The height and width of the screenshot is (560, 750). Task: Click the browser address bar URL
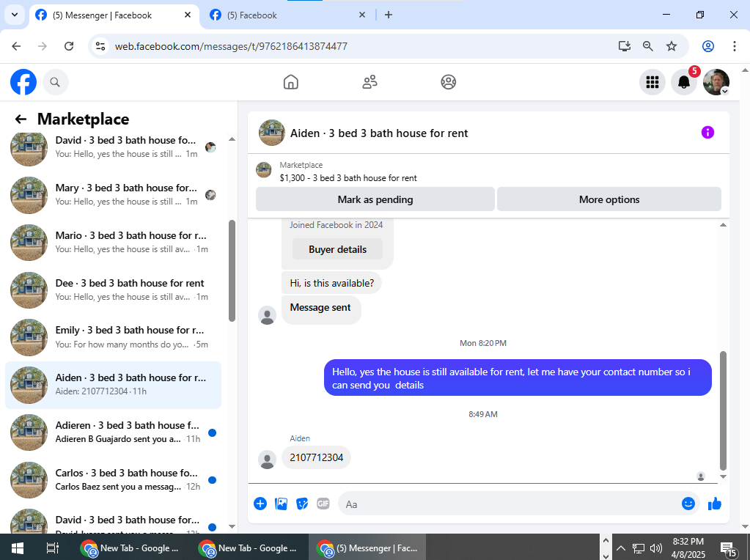[x=231, y=46]
